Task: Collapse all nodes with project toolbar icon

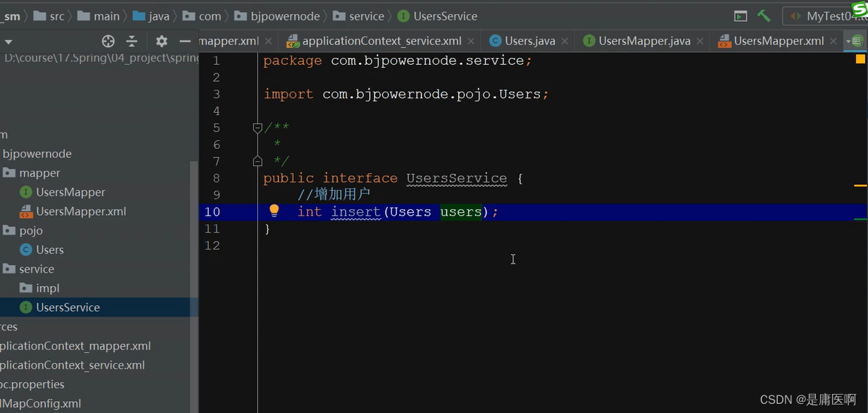Action: 132,41
